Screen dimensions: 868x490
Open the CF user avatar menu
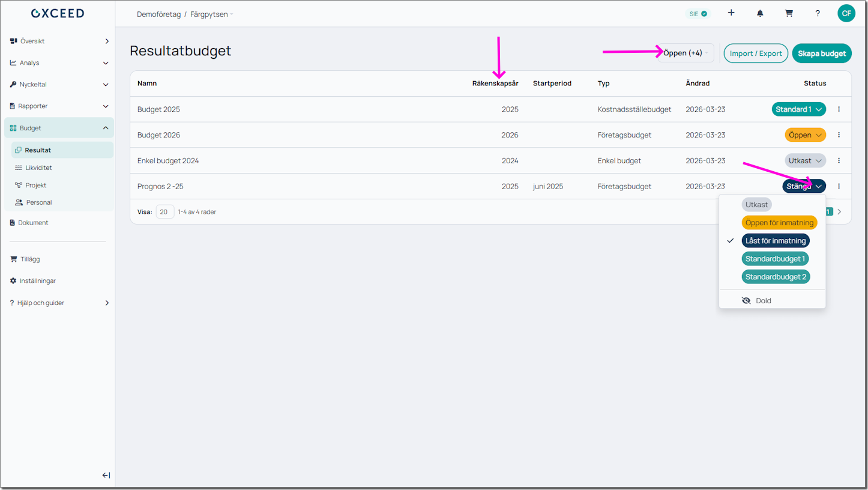[846, 13]
